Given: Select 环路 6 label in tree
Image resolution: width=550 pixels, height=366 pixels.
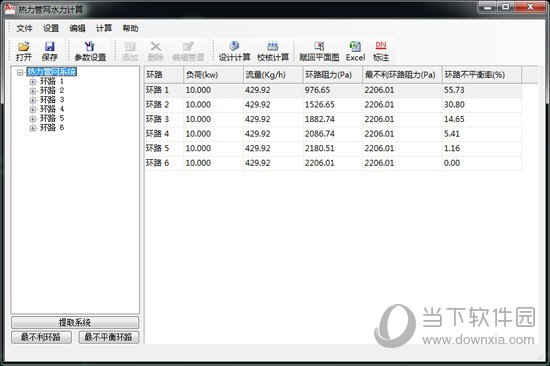Looking at the screenshot, I should 52,127.
